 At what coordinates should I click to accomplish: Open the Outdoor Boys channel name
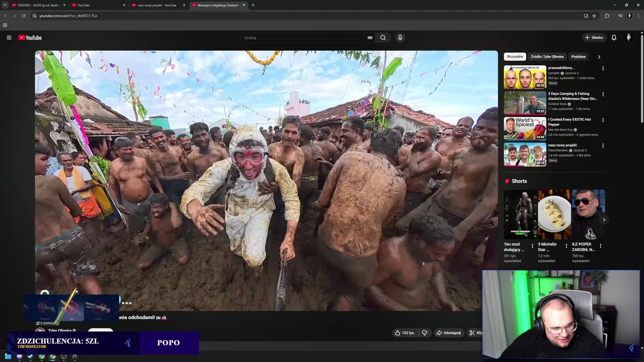coord(557,104)
